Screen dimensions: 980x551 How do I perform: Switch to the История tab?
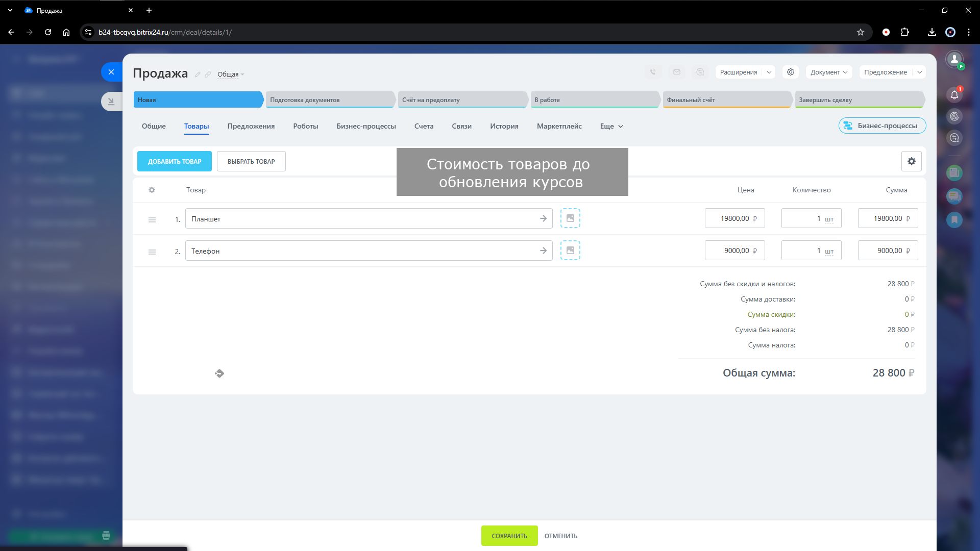click(504, 126)
